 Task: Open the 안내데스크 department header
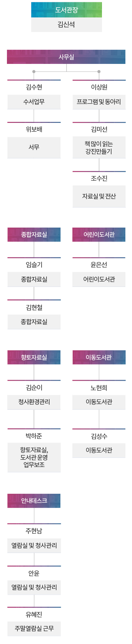[34, 501]
